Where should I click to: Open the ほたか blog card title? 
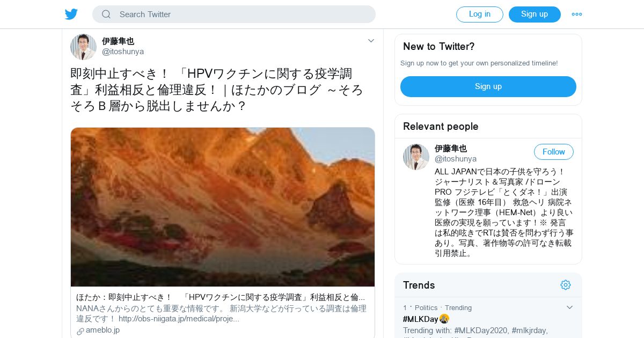click(221, 297)
